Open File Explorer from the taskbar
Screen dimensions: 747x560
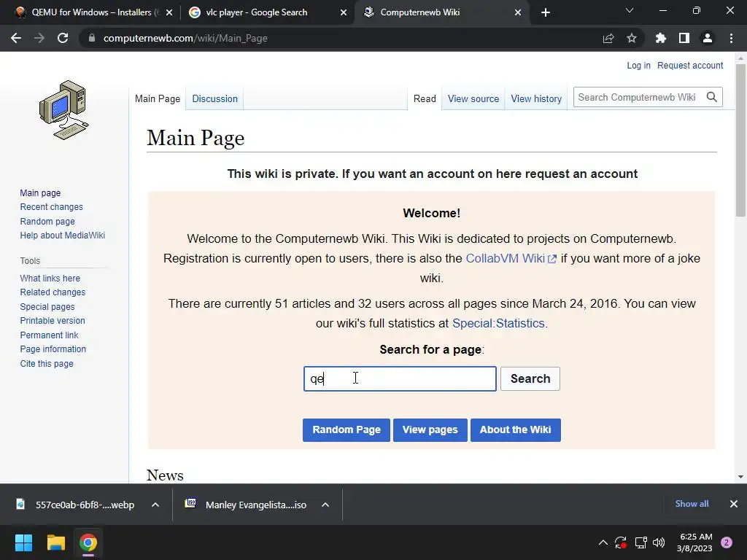[55, 542]
